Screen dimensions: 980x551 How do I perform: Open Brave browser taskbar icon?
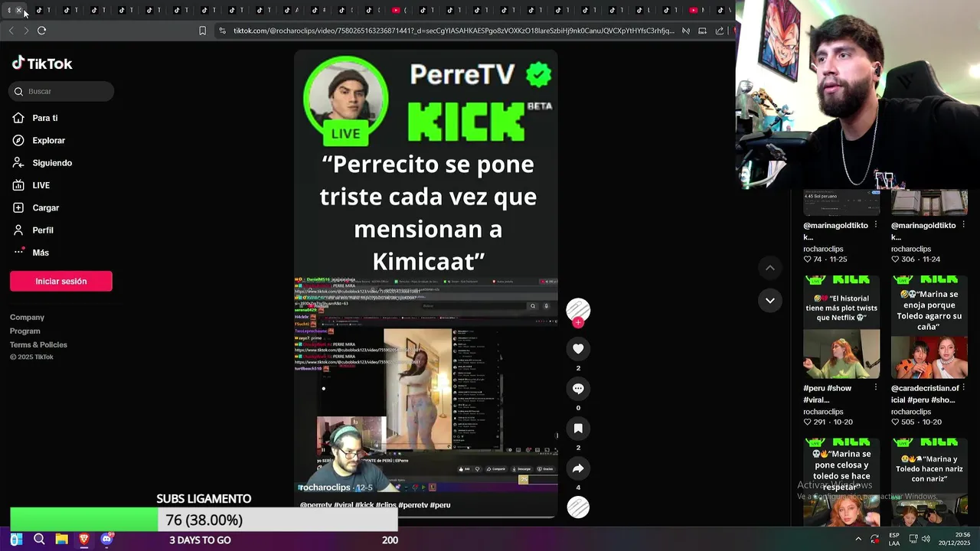click(x=83, y=540)
